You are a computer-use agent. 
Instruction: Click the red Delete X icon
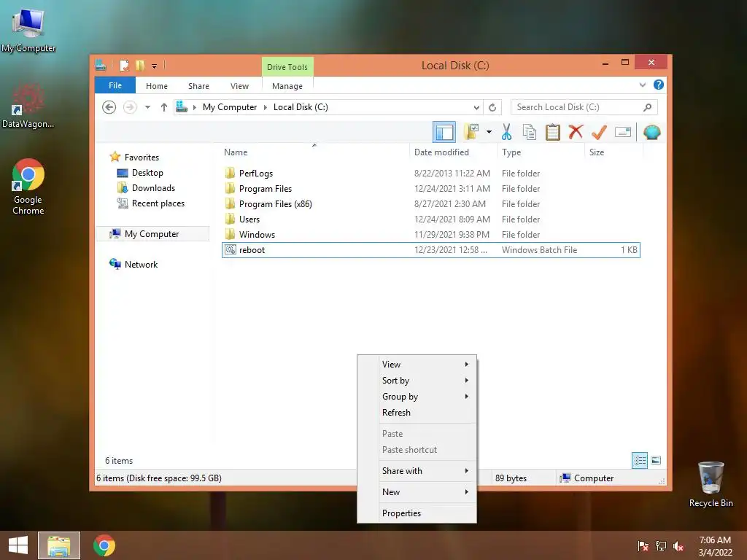click(576, 131)
